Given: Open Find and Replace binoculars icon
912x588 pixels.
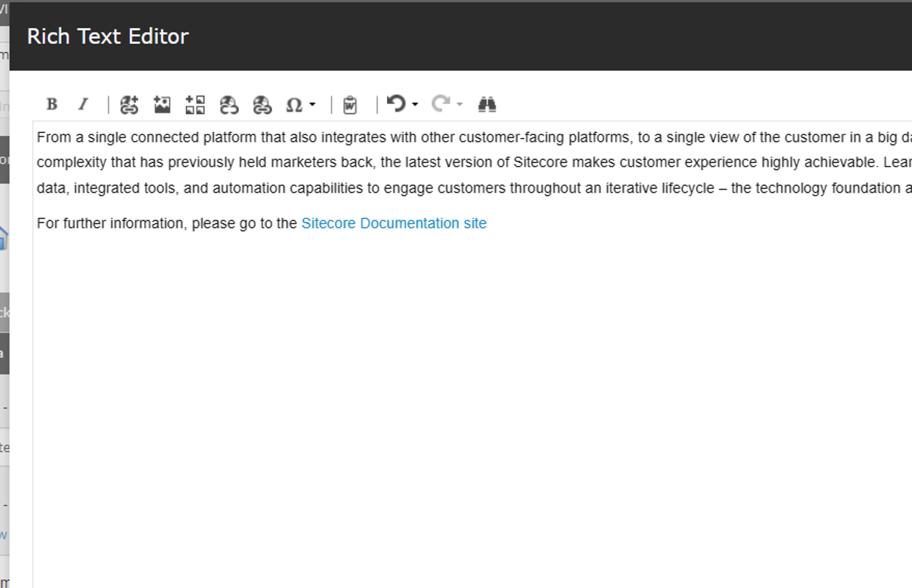Looking at the screenshot, I should 487,105.
